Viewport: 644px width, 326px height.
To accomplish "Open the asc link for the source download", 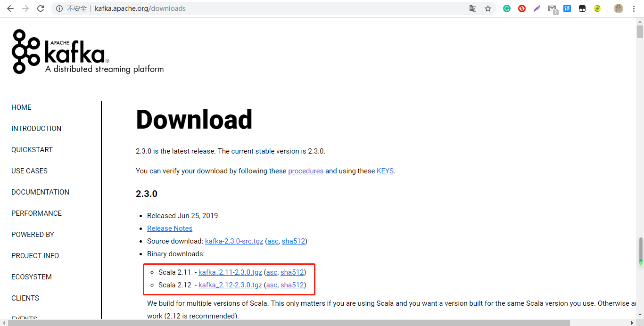I will (272, 241).
